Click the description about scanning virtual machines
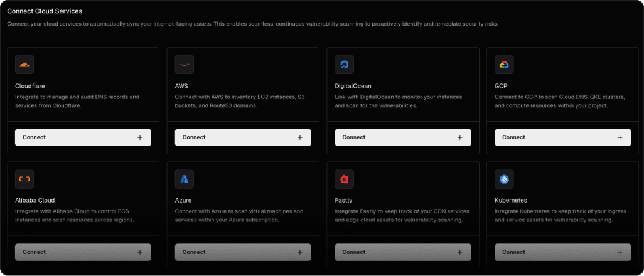Image resolution: width=644 pixels, height=276 pixels. pos(239,216)
